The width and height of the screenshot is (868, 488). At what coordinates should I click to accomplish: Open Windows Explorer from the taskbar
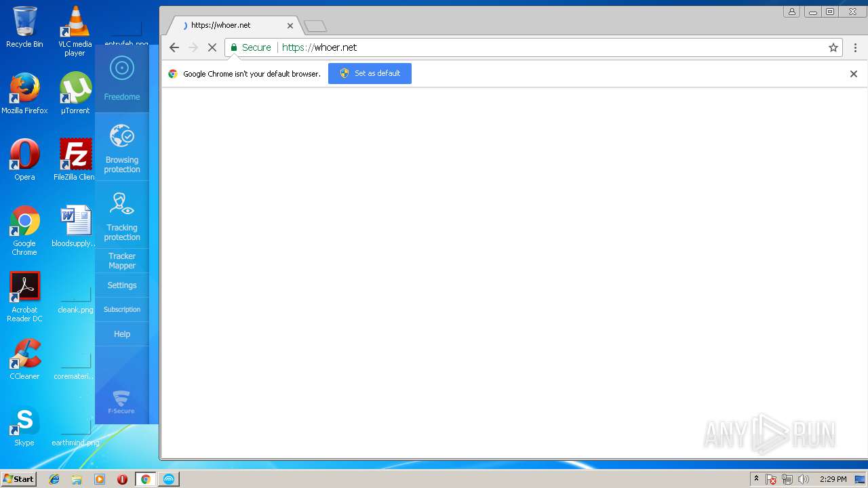(x=77, y=479)
